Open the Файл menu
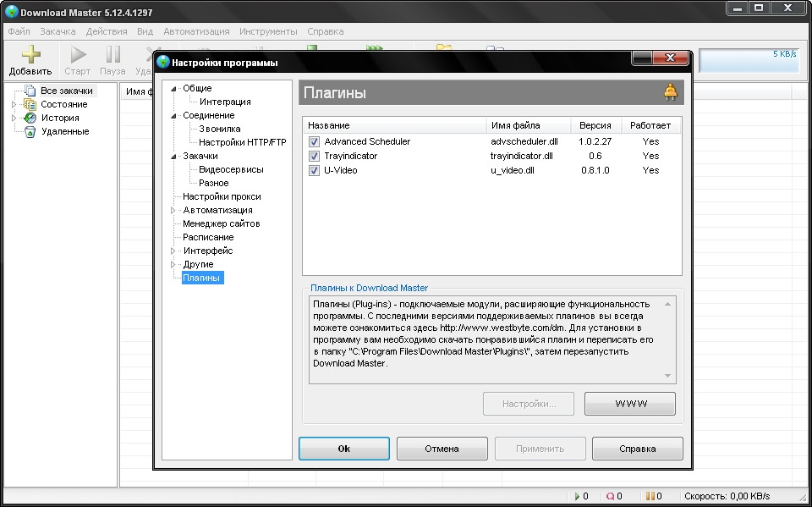 [19, 31]
